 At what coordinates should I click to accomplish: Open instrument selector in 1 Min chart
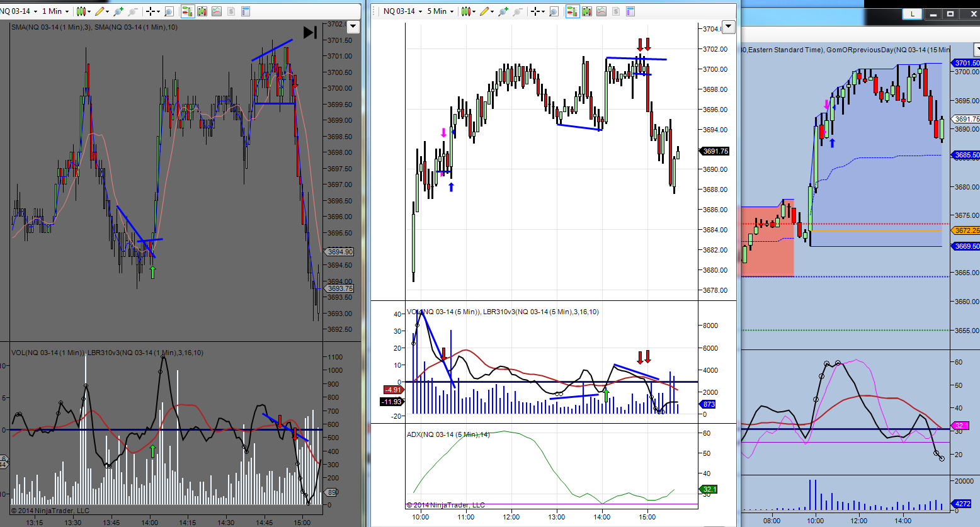(x=20, y=11)
